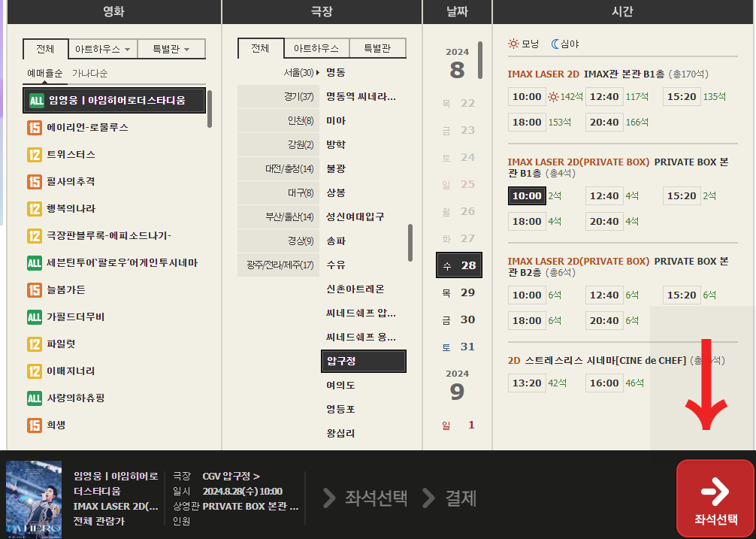Select the 인천(8) region

coord(278,120)
